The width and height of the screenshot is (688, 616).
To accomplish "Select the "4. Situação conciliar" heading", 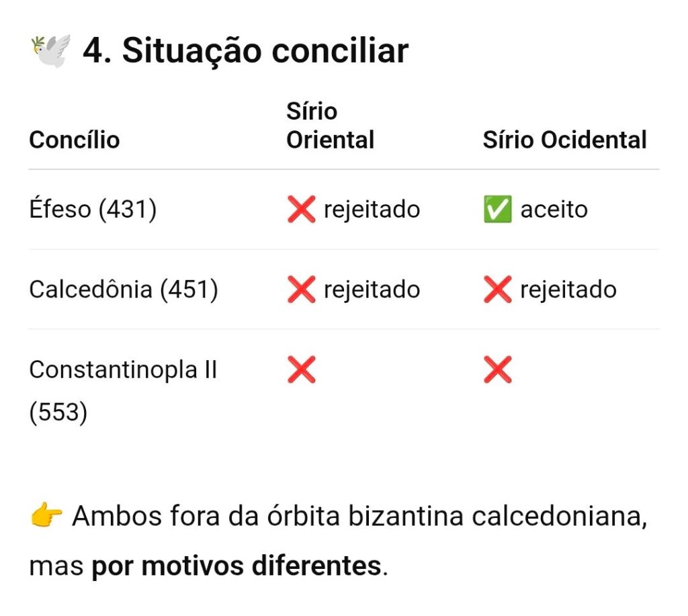I will click(x=245, y=50).
